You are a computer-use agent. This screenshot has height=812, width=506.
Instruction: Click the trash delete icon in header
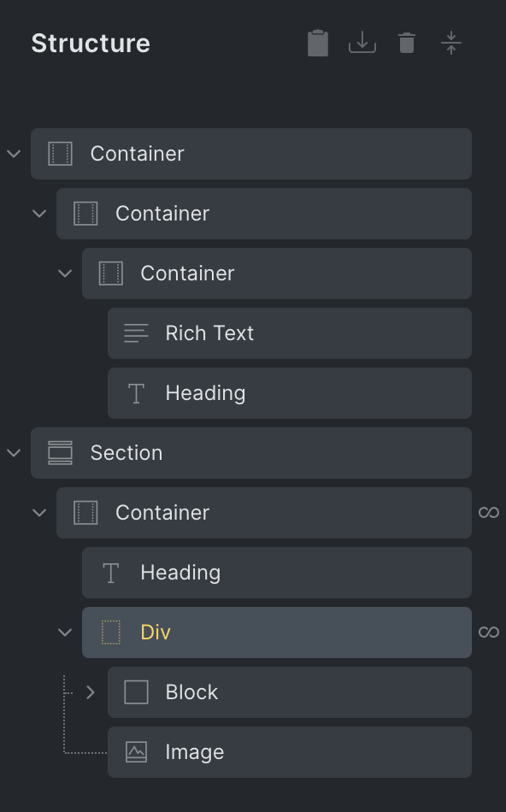point(407,43)
